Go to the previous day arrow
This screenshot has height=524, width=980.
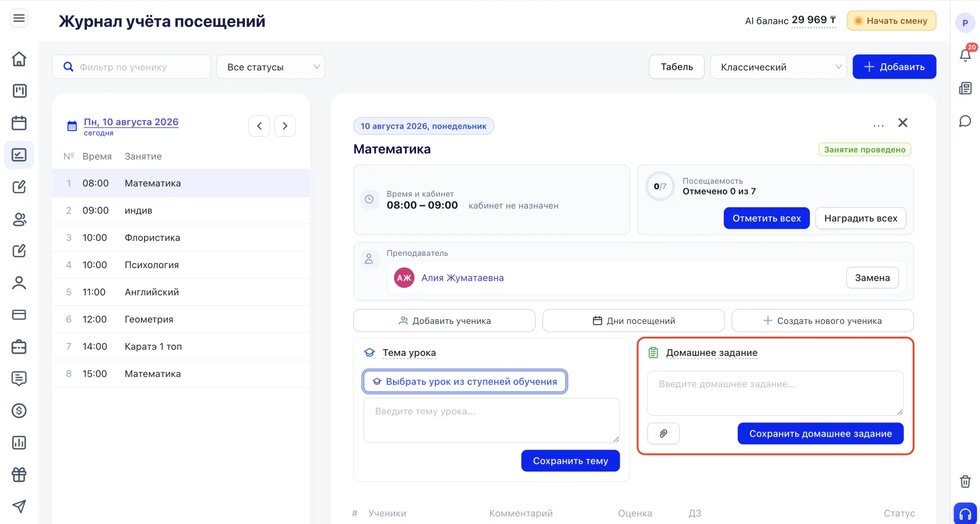259,126
